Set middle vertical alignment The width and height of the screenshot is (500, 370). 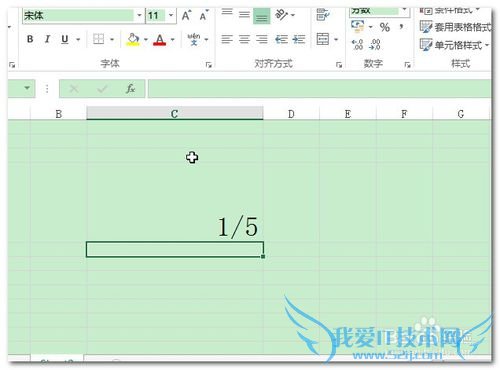[244, 15]
